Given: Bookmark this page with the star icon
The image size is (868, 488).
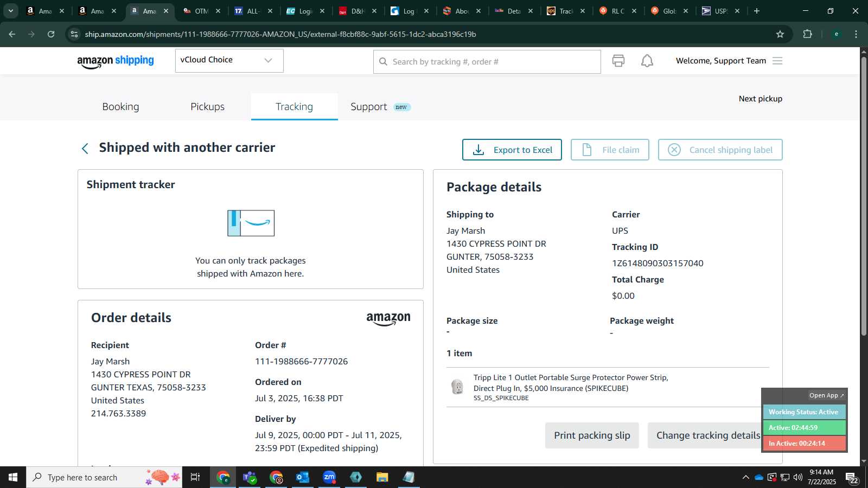Looking at the screenshot, I should pos(780,34).
